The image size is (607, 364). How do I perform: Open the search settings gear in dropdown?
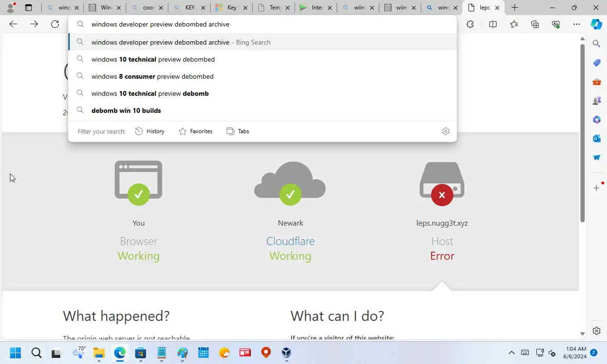[445, 131]
